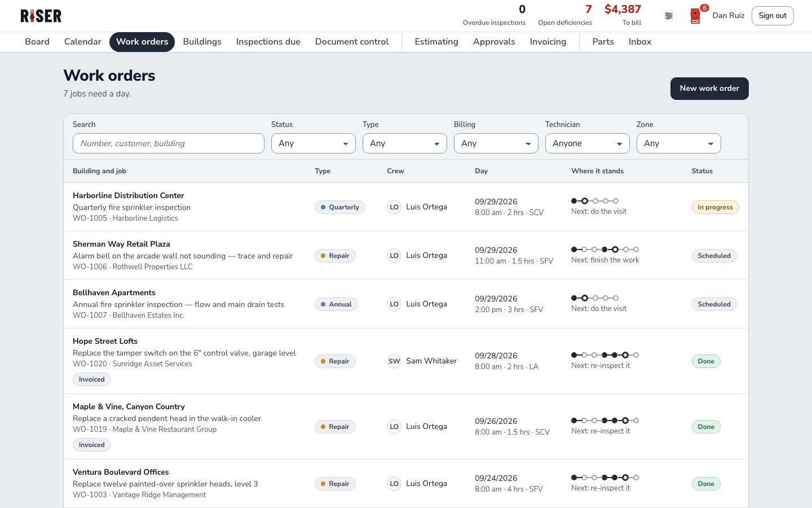This screenshot has width=812, height=508.
Task: Focus the work order search field
Action: pyautogui.click(x=169, y=143)
